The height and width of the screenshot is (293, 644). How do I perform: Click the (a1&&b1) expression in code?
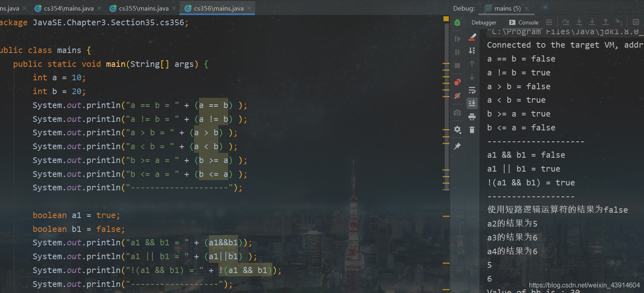click(x=223, y=242)
